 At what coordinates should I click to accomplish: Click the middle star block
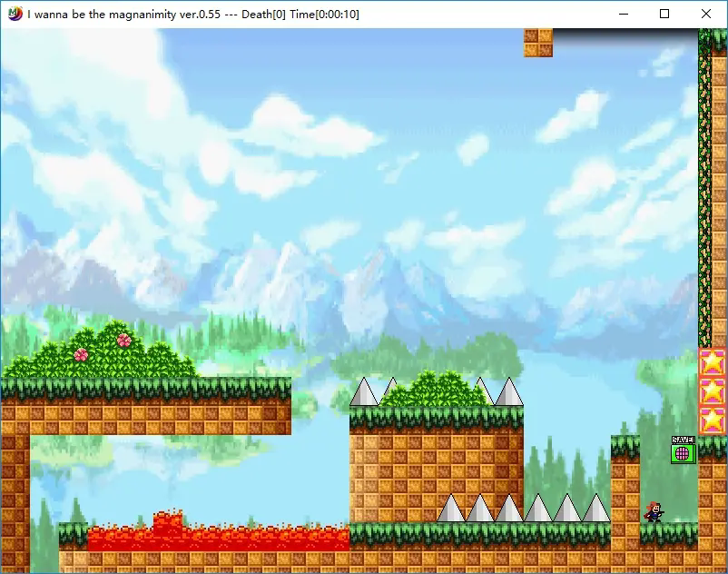713,391
